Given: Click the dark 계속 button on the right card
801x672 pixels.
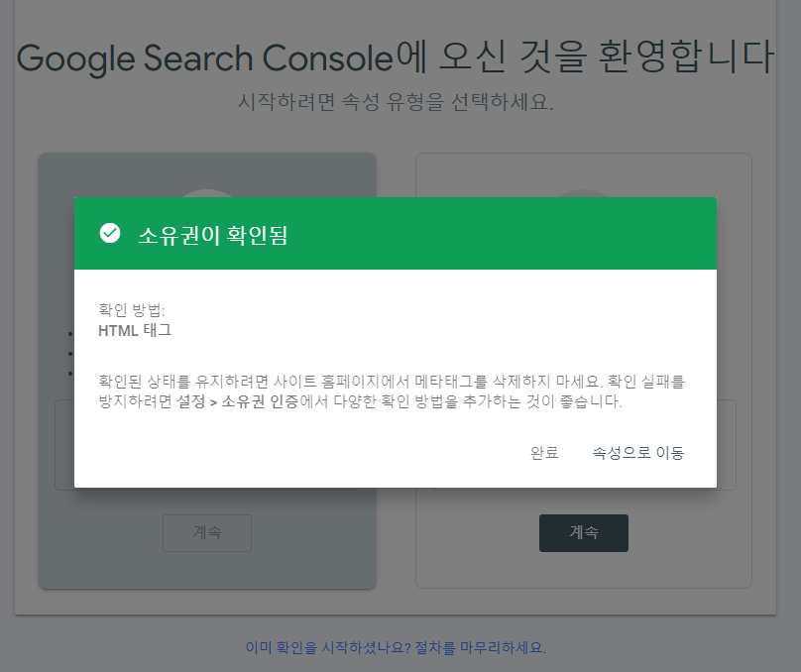Looking at the screenshot, I should 583,532.
